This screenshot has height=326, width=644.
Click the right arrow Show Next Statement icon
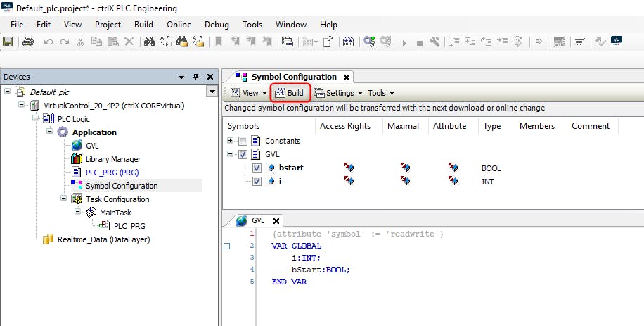pyautogui.click(x=539, y=42)
